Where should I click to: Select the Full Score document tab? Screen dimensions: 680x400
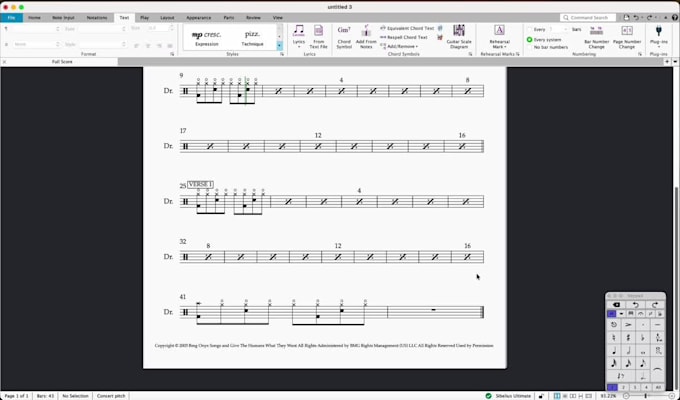click(x=62, y=62)
